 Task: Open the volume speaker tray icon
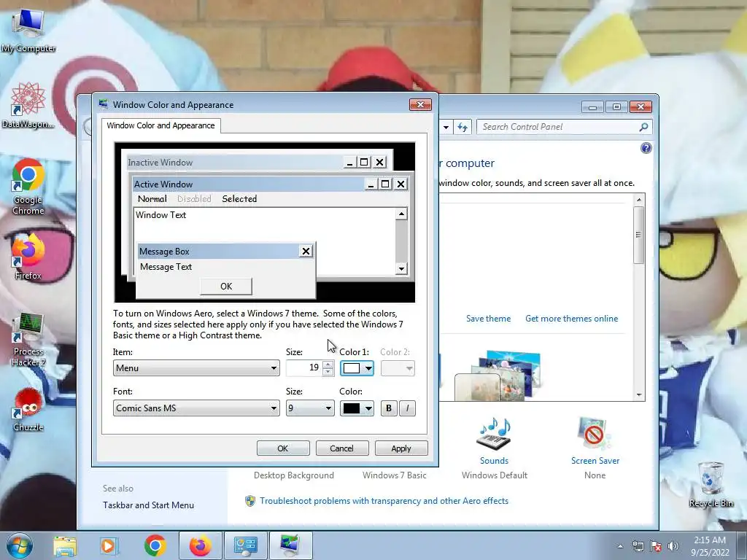tap(673, 546)
